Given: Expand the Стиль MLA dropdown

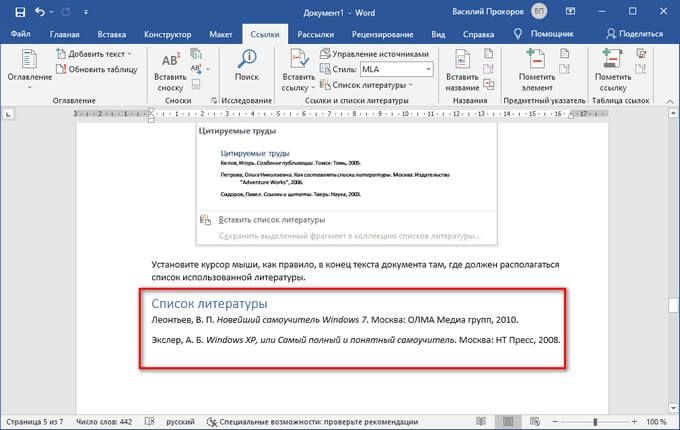Looking at the screenshot, I should coord(427,69).
